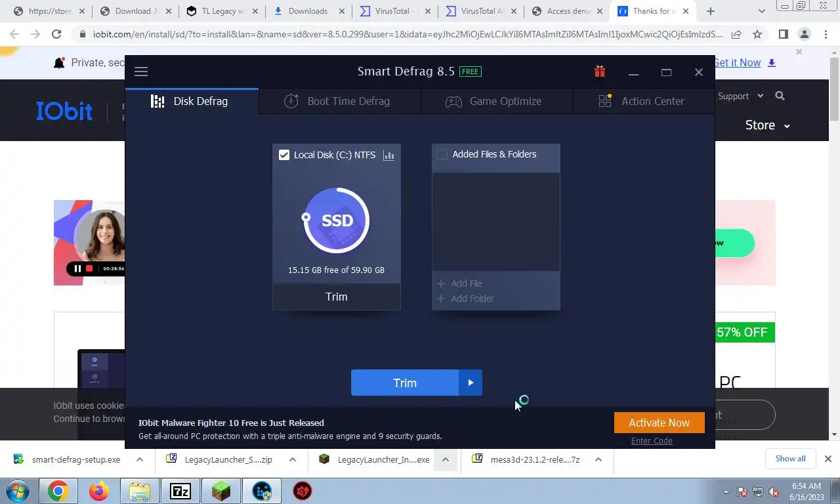Switch to the Disk Defrag tab

pos(192,101)
